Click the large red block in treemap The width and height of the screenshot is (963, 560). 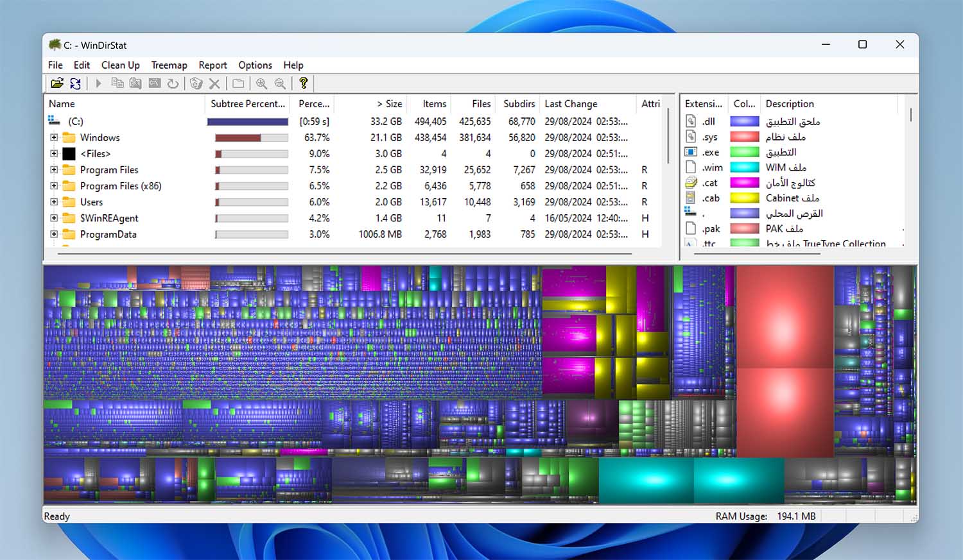click(x=785, y=359)
